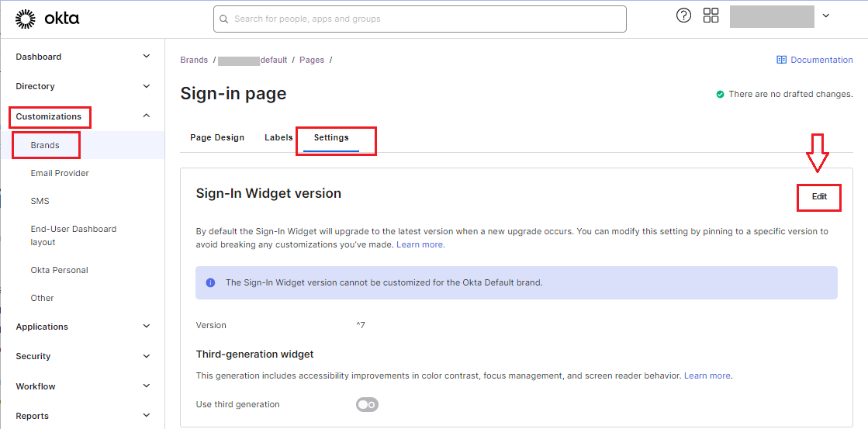The image size is (868, 429).
Task: Click the Directory sidebar label
Action: 35,86
